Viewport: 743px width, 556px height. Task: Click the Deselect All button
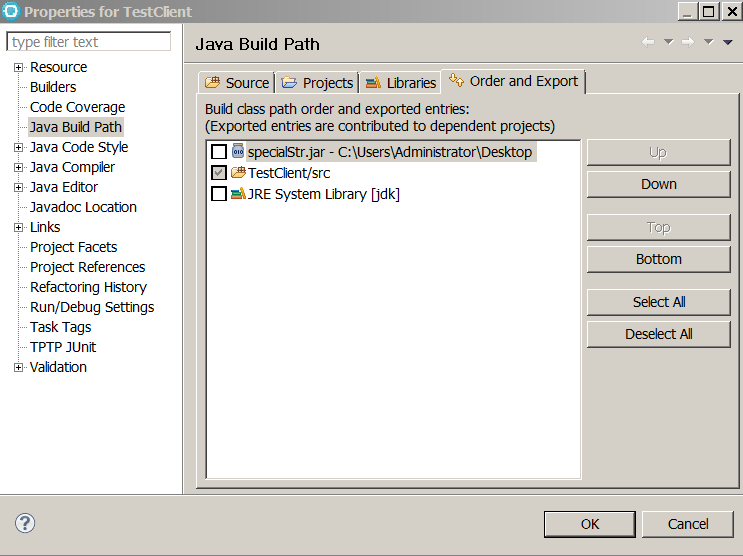(x=659, y=334)
